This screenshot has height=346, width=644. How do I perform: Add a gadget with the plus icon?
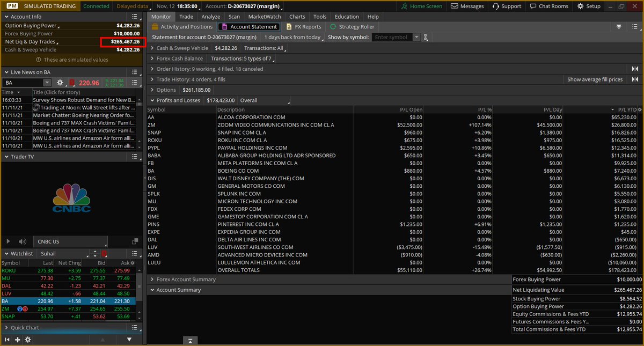coord(18,340)
